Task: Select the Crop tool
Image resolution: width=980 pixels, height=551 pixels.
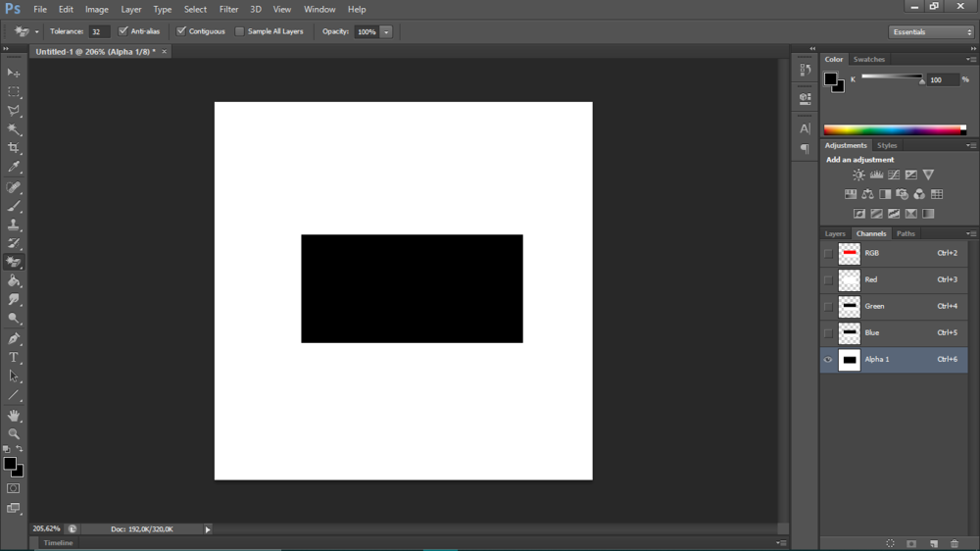Action: 13,148
